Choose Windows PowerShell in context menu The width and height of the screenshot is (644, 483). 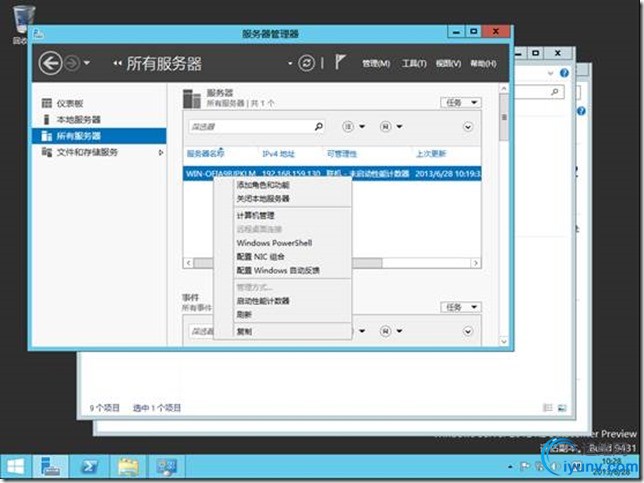(274, 243)
